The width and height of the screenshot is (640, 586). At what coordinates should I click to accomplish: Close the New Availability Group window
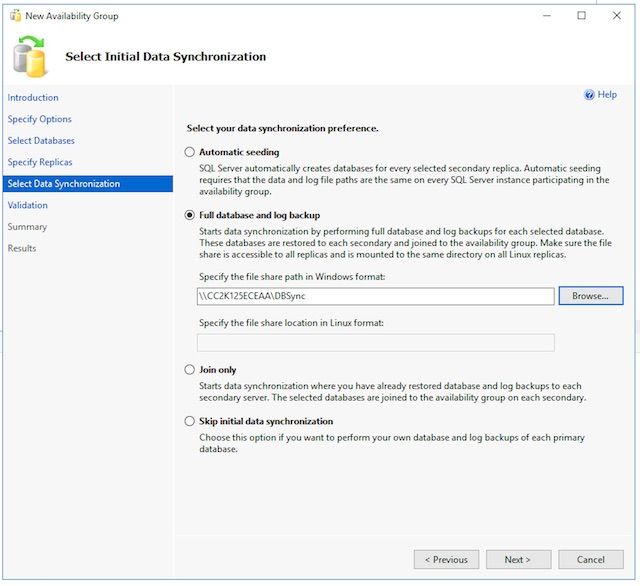(617, 16)
